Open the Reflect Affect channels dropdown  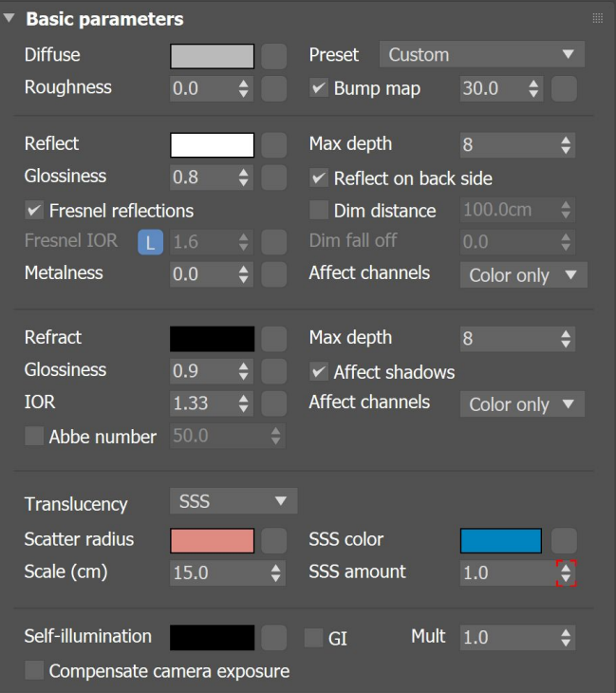(x=522, y=274)
